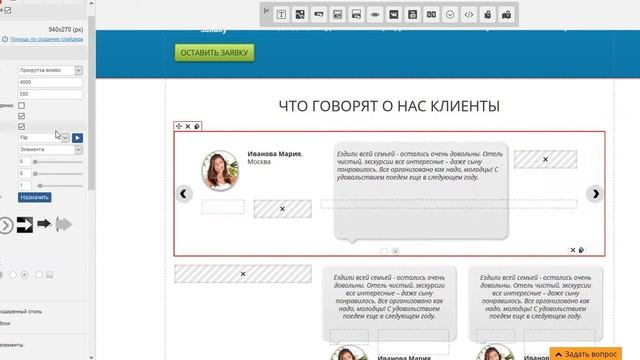Click the testimonial text in the slide bubble

(420, 166)
